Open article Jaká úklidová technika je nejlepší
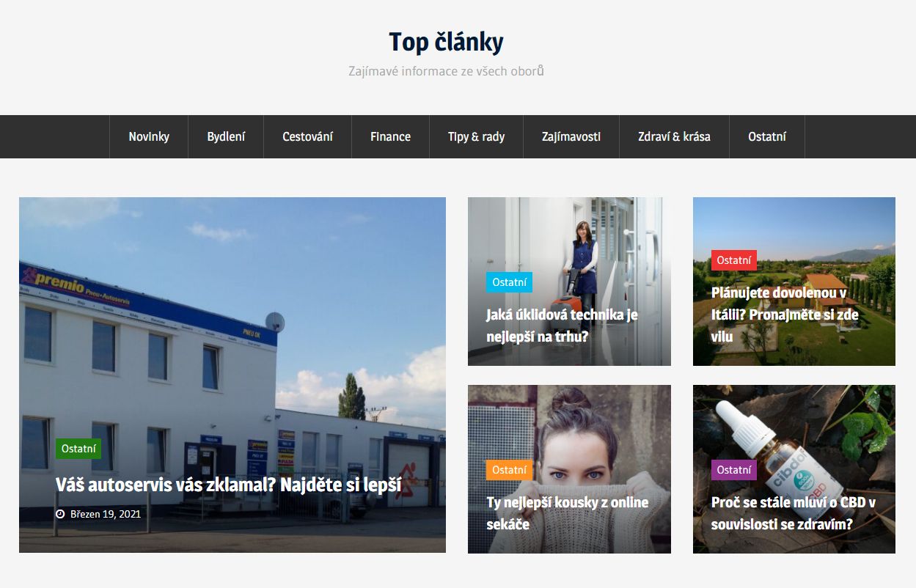Viewport: 916px width, 588px height. click(562, 326)
